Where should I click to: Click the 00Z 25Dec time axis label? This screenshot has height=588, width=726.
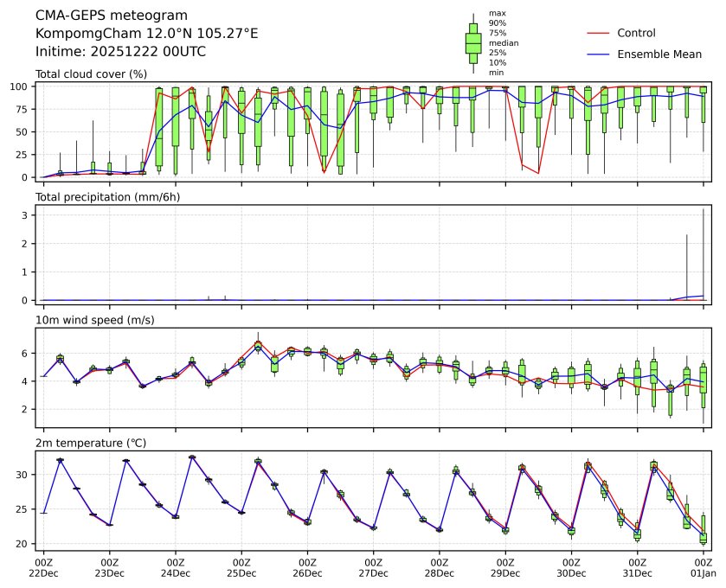tap(241, 567)
